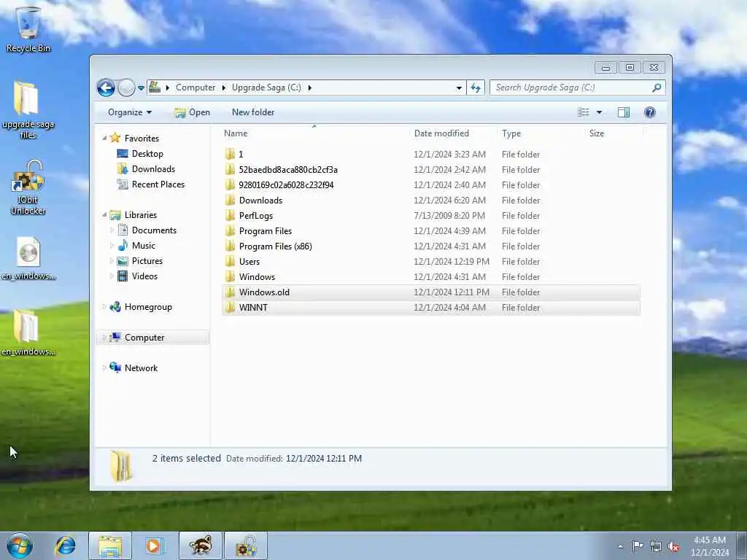
Task: Open the Organize menu
Action: pyautogui.click(x=130, y=112)
